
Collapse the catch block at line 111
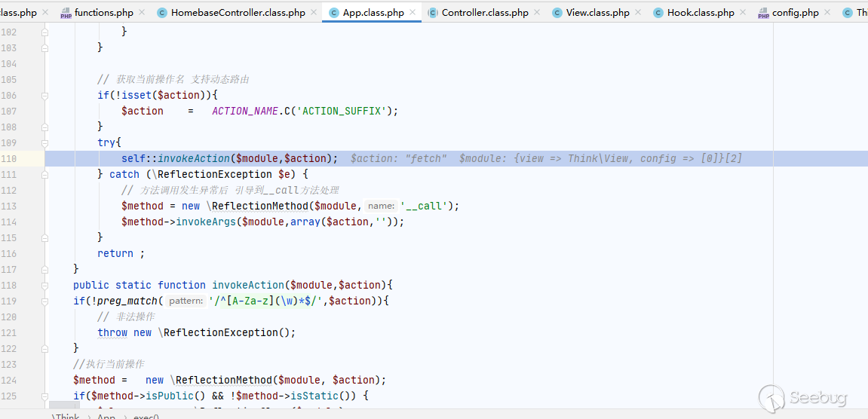click(44, 174)
